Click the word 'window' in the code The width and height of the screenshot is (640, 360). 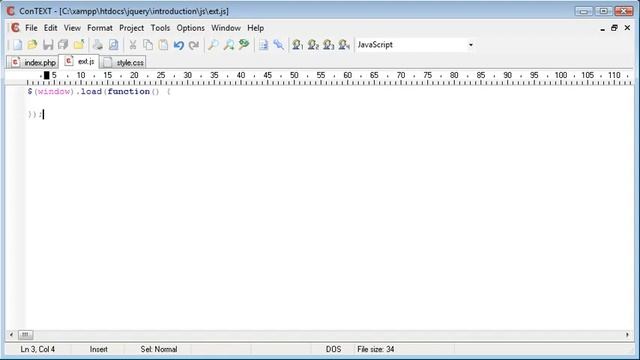(54, 91)
